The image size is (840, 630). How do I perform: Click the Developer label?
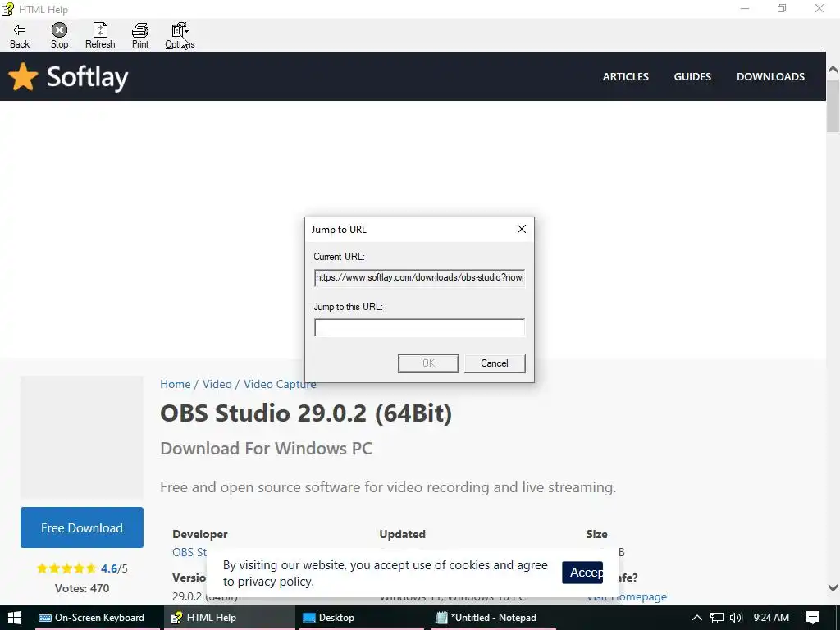[200, 534]
